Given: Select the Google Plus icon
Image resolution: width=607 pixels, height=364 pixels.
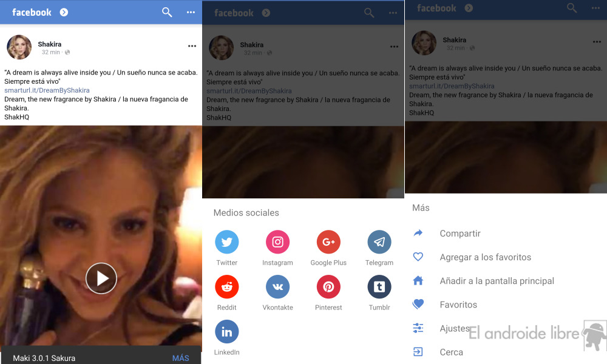Looking at the screenshot, I should [328, 242].
